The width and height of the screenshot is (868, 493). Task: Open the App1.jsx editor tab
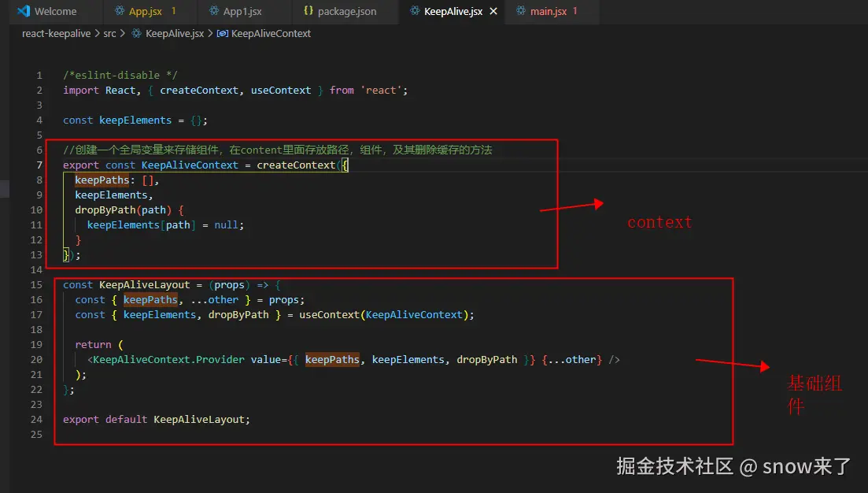point(242,11)
